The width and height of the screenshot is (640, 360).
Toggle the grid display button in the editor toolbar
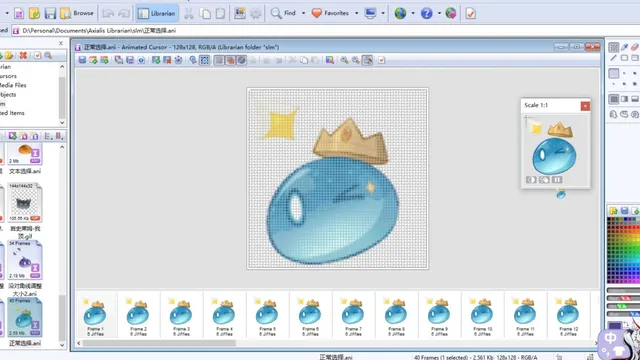pyautogui.click(x=219, y=60)
